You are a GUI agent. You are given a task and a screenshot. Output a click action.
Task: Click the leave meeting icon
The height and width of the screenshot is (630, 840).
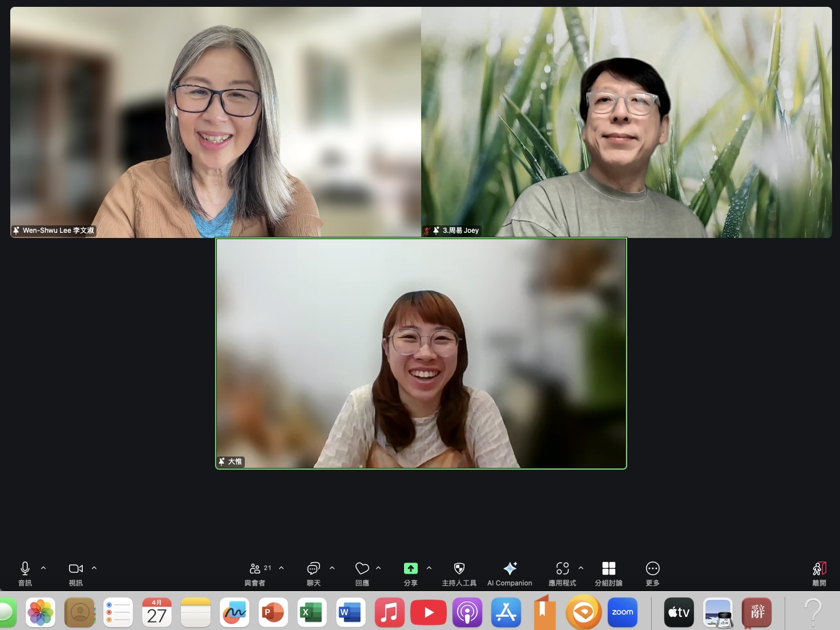click(x=819, y=568)
